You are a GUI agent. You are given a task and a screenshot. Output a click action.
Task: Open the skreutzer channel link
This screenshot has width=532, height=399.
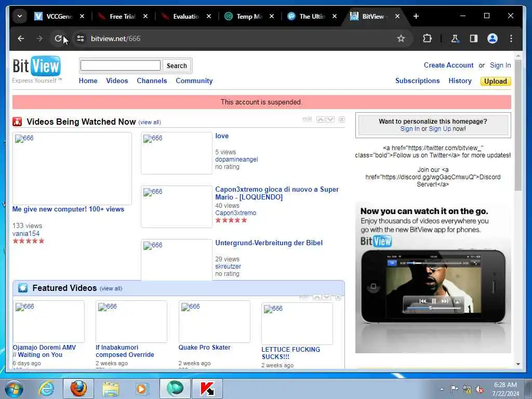228,267
